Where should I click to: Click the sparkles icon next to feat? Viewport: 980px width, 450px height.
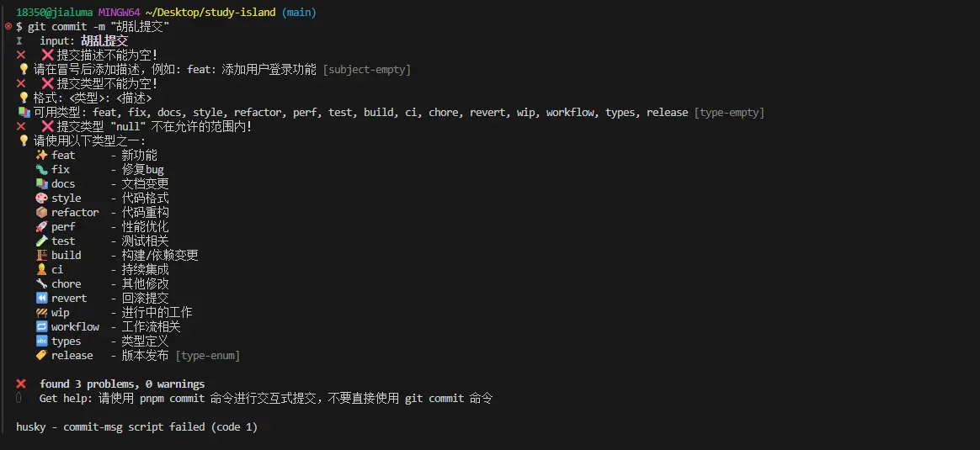point(41,156)
